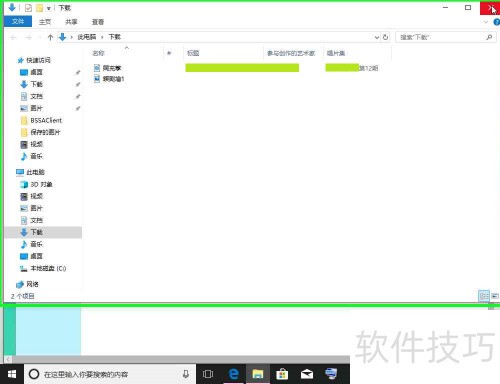
Task: Open Microsoft Store from the taskbar
Action: pos(282,374)
